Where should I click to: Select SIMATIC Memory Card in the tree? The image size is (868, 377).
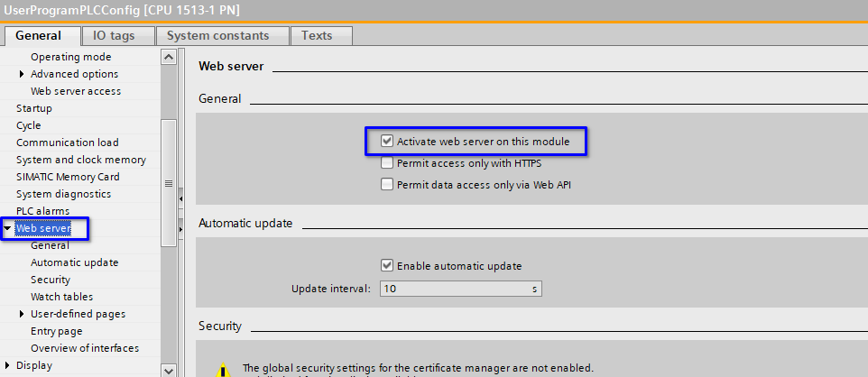[x=68, y=177]
